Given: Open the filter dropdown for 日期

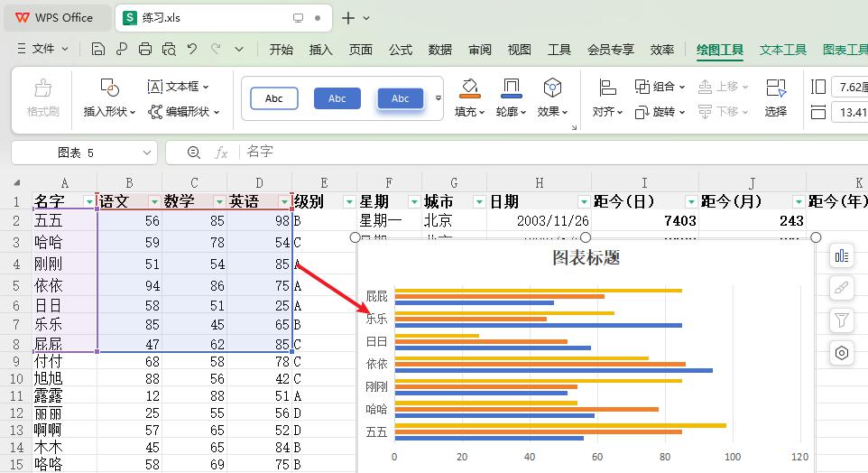Looking at the screenshot, I should [x=584, y=201].
